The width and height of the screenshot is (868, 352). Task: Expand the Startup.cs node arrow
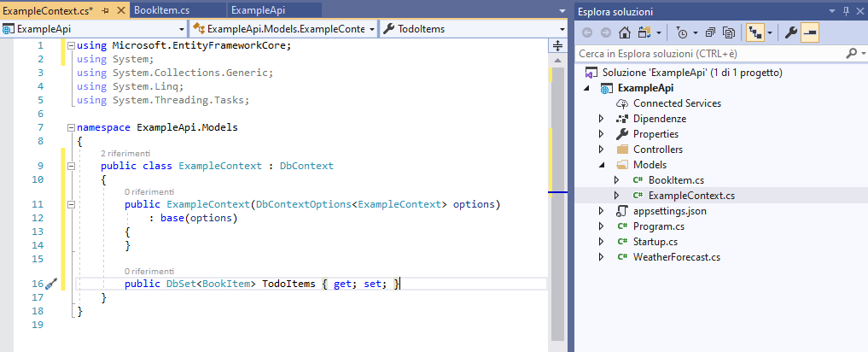coord(602,242)
